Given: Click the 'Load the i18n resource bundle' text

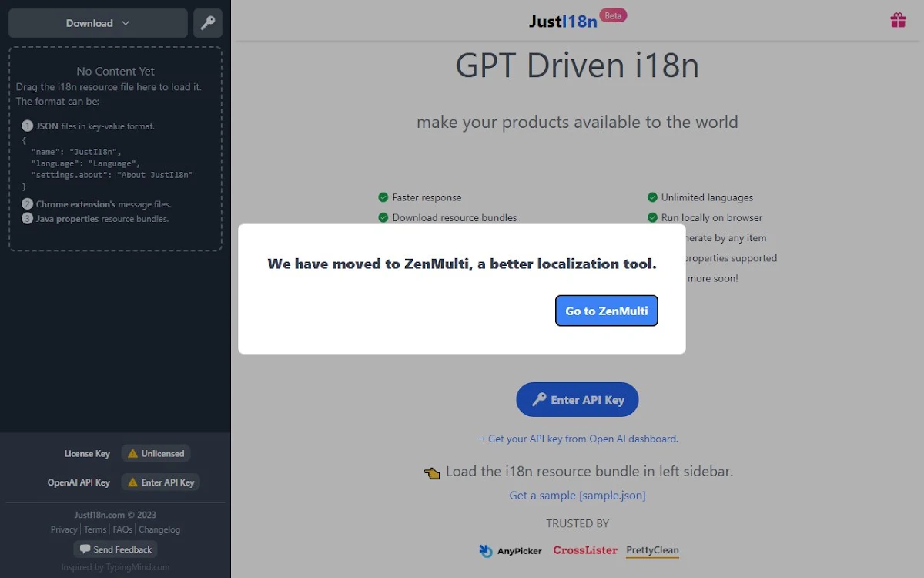Looking at the screenshot, I should click(589, 471).
